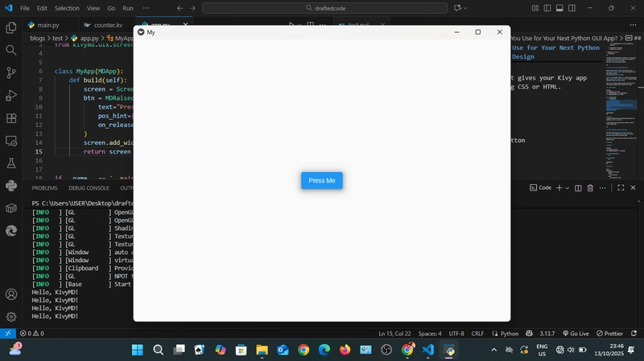Viewport: 644px width, 361px height.
Task: Go back with the navigation arrow
Action: tap(180, 8)
